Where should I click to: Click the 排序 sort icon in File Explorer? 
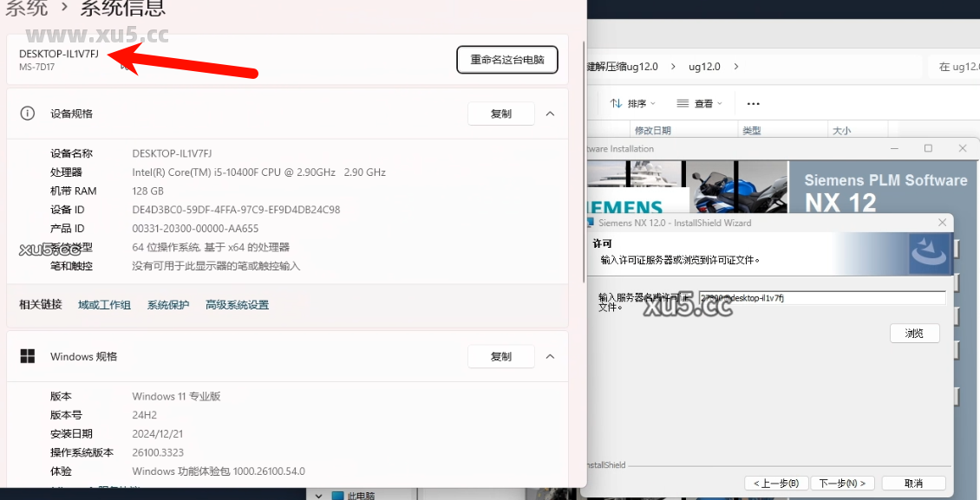click(617, 103)
